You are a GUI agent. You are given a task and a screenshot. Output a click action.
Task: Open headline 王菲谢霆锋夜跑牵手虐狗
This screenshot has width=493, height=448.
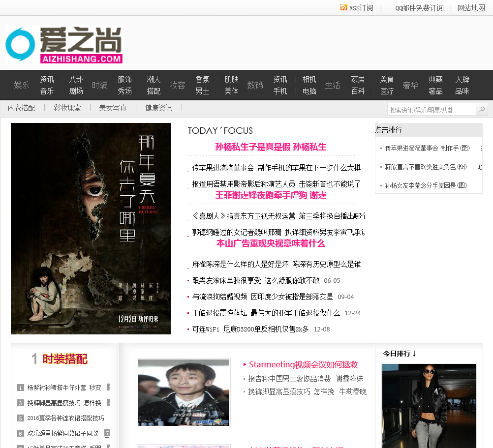(x=271, y=195)
